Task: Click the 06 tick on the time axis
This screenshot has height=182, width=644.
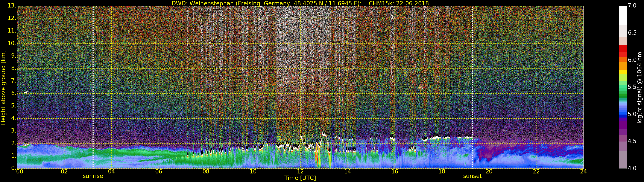Action: coord(158,172)
